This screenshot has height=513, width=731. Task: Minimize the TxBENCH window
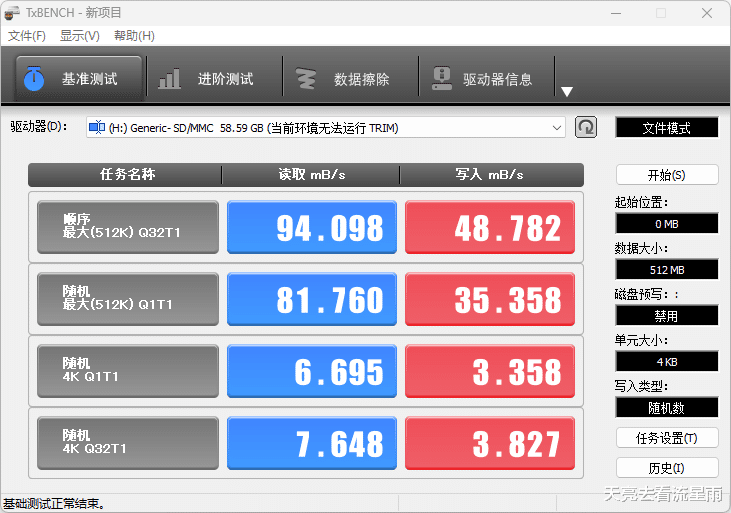click(616, 13)
